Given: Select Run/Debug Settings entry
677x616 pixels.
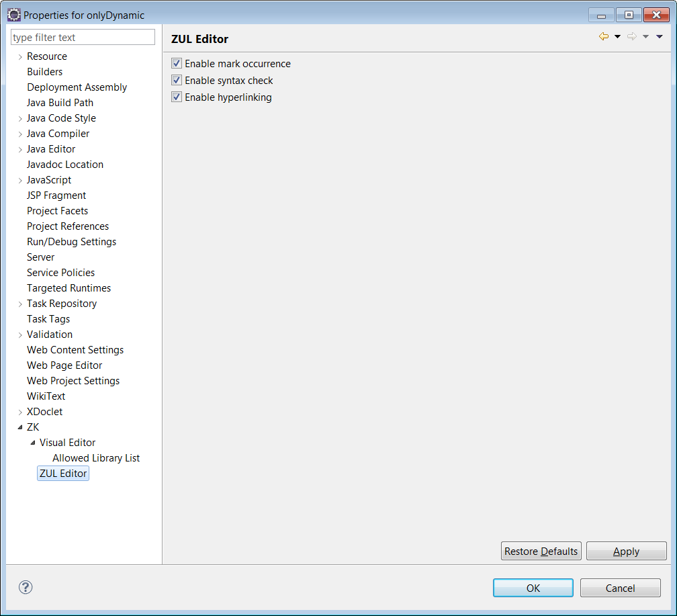Looking at the screenshot, I should pyautogui.click(x=71, y=242).
